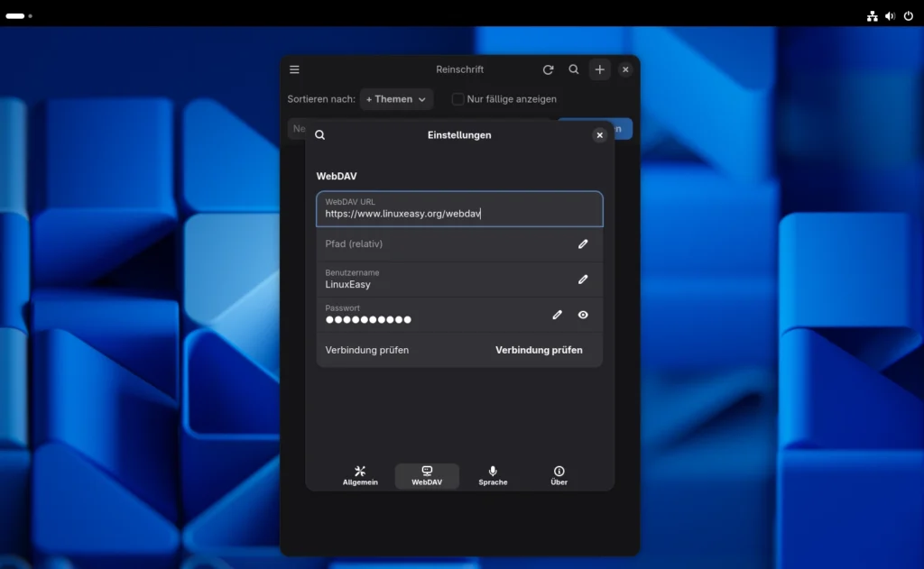Run 'Verbindung prüfen' to test the connection
The height and width of the screenshot is (569, 924).
[539, 350]
